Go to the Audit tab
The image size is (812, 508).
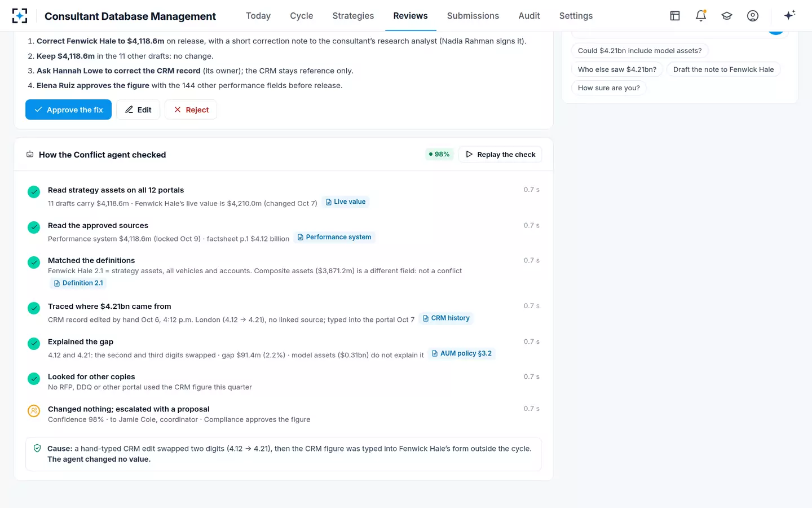pyautogui.click(x=529, y=16)
